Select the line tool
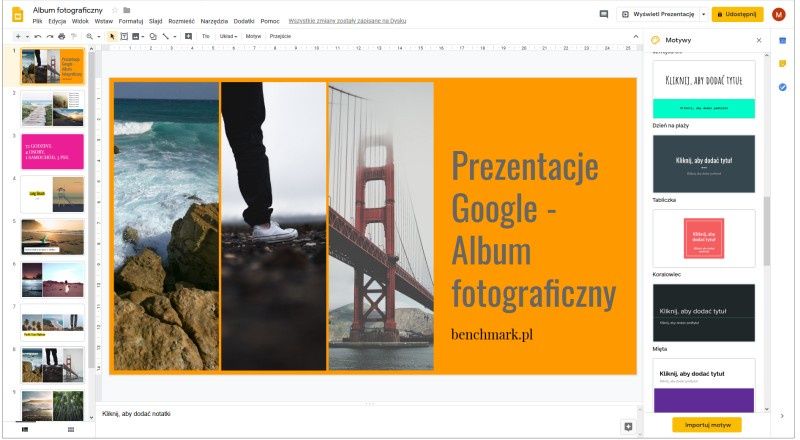800x440 pixels. tap(165, 36)
